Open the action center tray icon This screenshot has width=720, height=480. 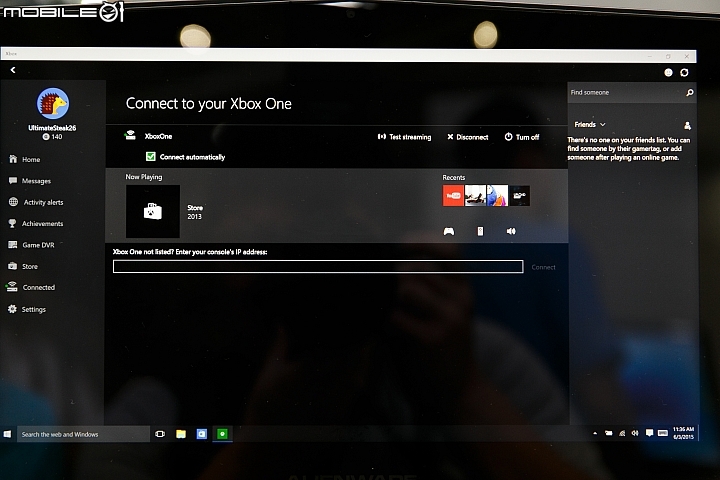coord(649,433)
